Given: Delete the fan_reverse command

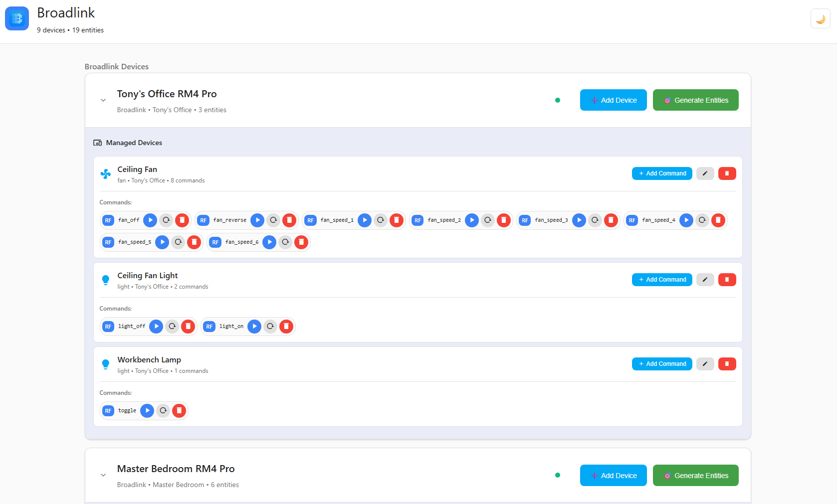Looking at the screenshot, I should [289, 220].
